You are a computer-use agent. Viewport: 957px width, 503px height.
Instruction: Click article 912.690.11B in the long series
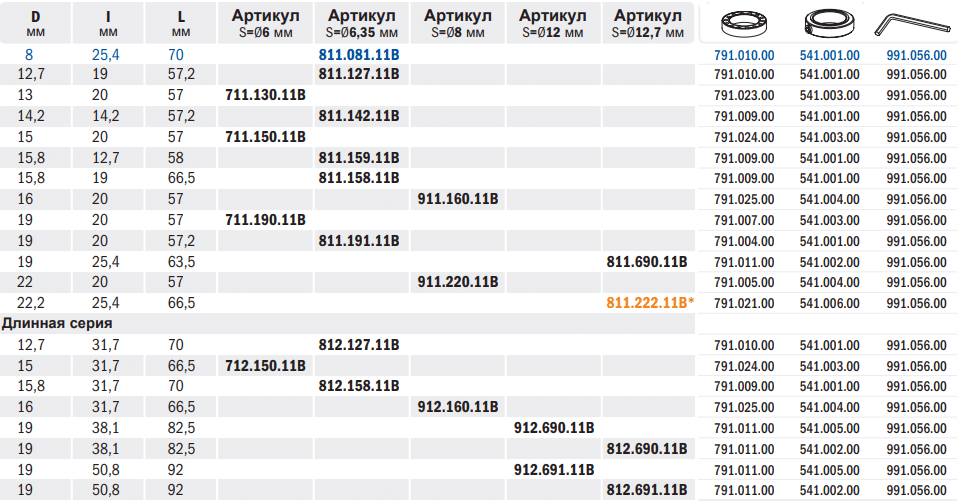553,427
